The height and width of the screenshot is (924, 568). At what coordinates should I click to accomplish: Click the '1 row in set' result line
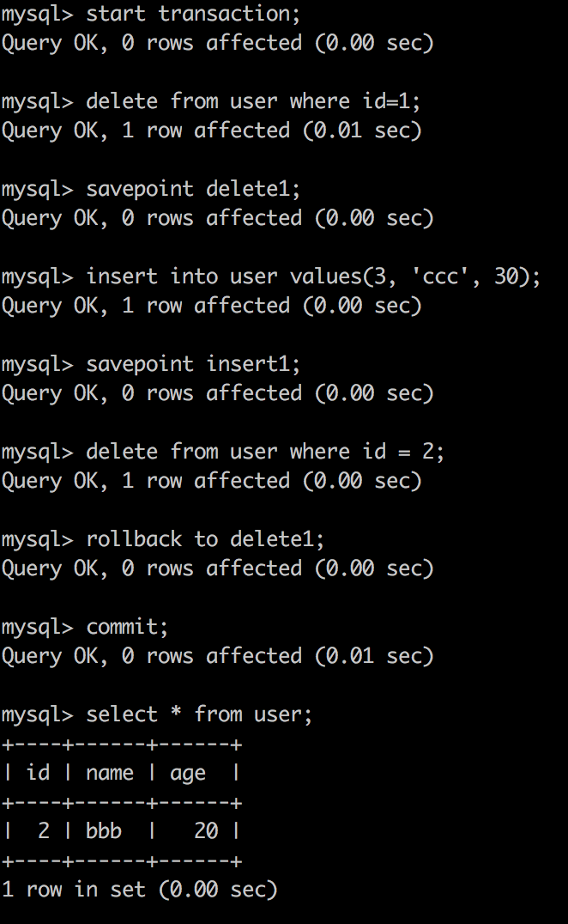(140, 890)
